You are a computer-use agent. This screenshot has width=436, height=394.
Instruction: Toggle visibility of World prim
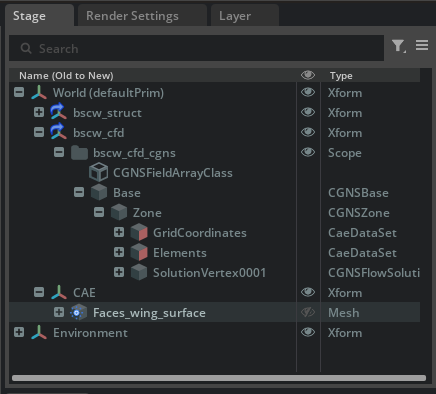[x=308, y=92]
